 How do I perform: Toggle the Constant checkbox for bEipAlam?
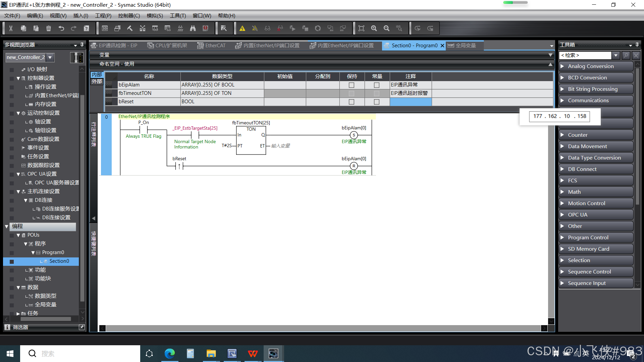(377, 85)
